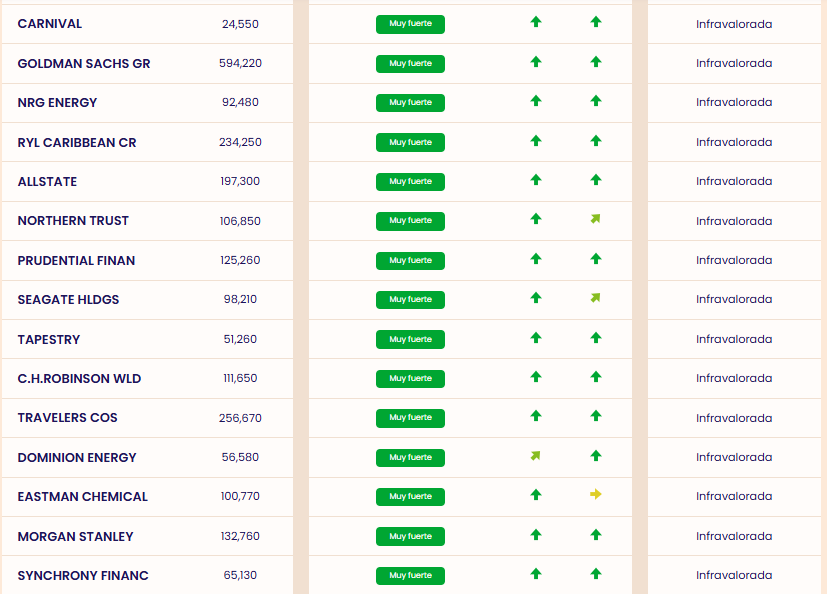Click Muy fuerte badge for Synchrony Financ

(x=410, y=576)
